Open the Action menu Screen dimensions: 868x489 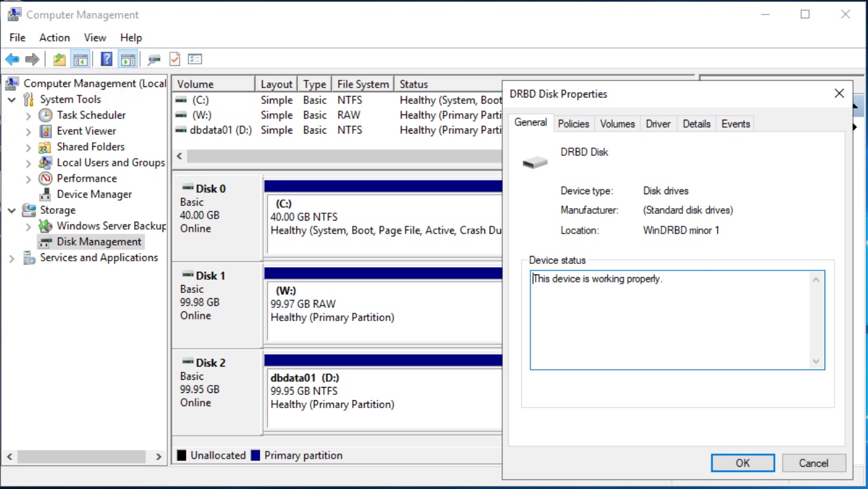pyautogui.click(x=55, y=38)
